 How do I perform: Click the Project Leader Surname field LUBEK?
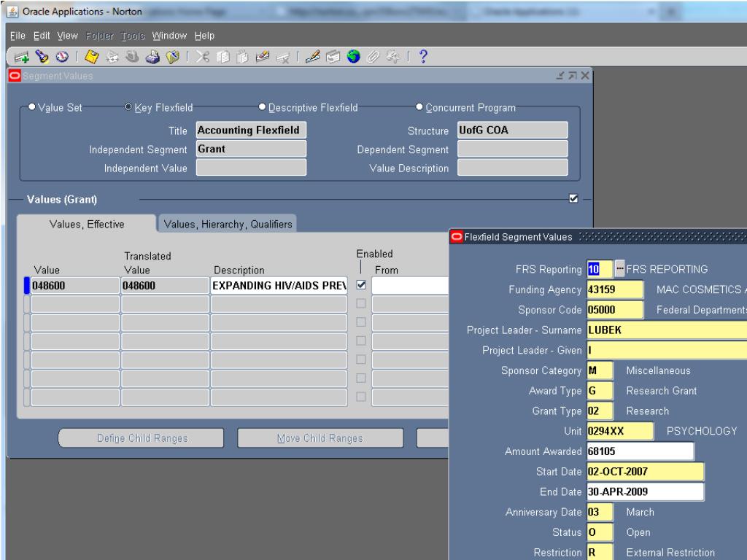667,330
